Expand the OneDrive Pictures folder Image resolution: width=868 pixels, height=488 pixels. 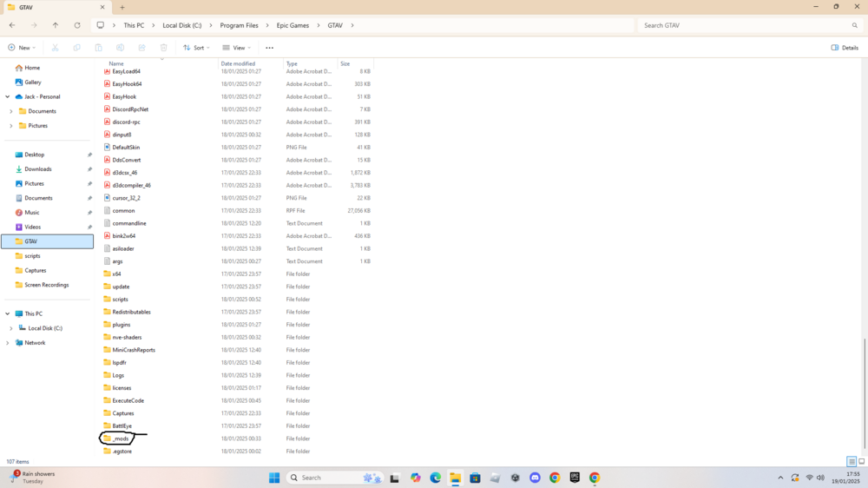click(x=11, y=126)
